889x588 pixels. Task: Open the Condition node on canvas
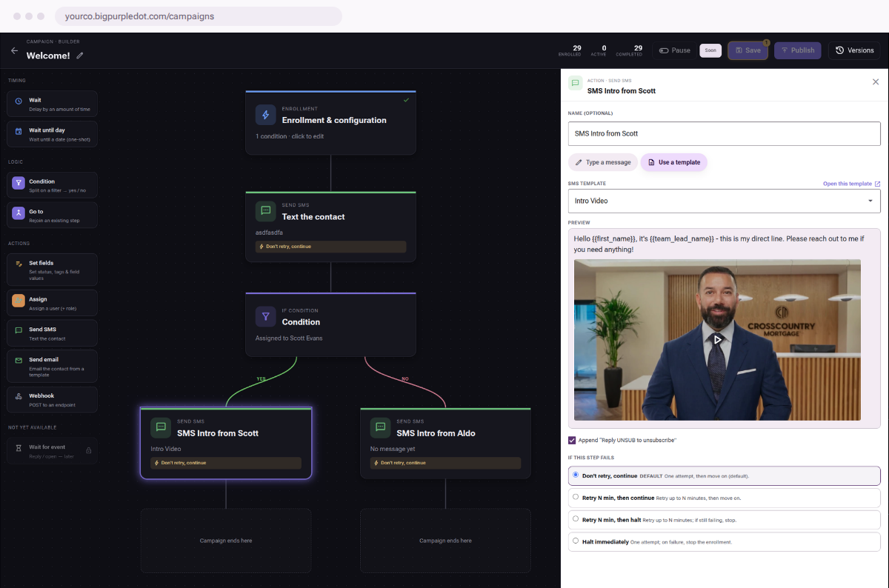(330, 324)
